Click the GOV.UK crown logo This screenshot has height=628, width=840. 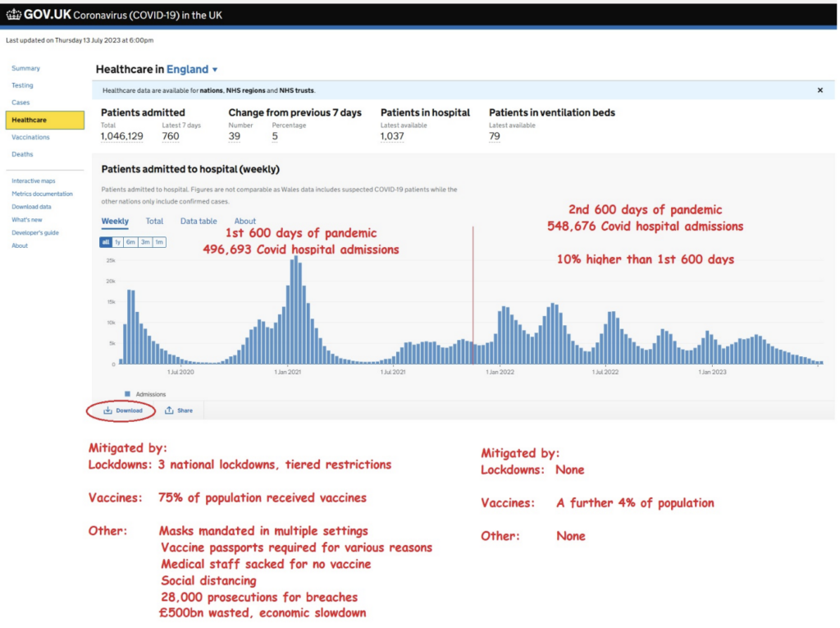[x=14, y=15]
